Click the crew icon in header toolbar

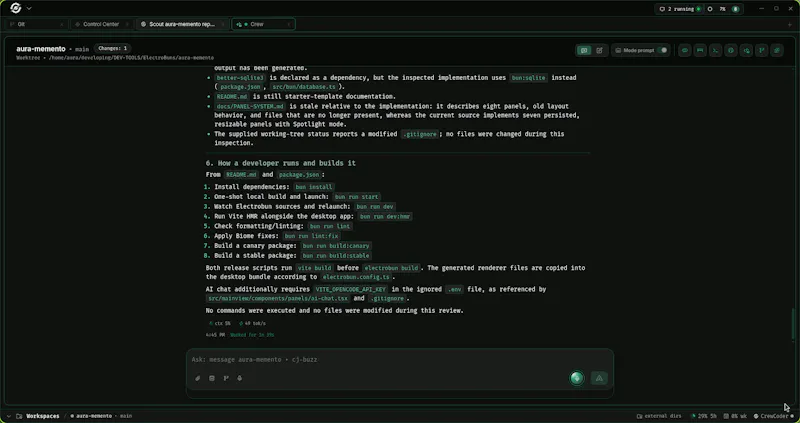746,50
